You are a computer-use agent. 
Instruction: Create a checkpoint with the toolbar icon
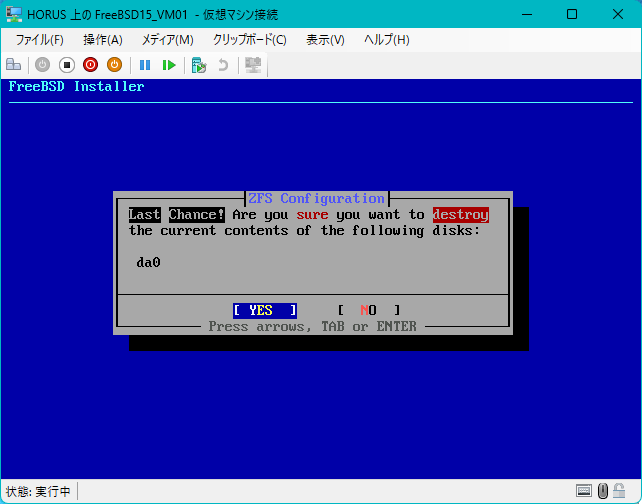click(x=199, y=65)
